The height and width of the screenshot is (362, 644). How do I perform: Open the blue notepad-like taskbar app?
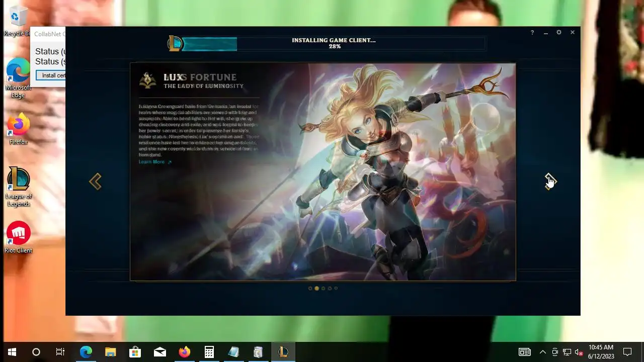click(234, 352)
